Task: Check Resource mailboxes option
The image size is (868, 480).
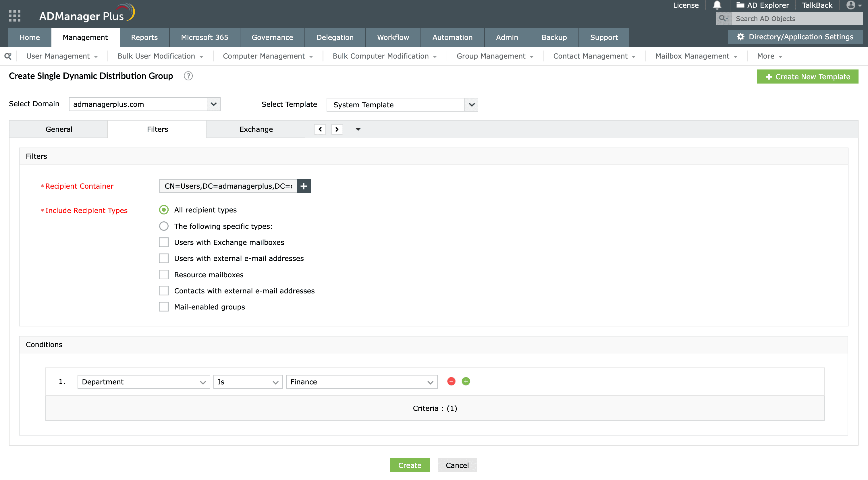Action: point(164,274)
